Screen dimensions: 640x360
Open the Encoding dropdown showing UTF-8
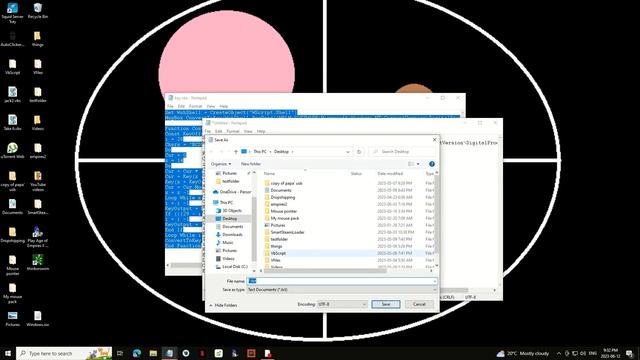[x=342, y=304]
